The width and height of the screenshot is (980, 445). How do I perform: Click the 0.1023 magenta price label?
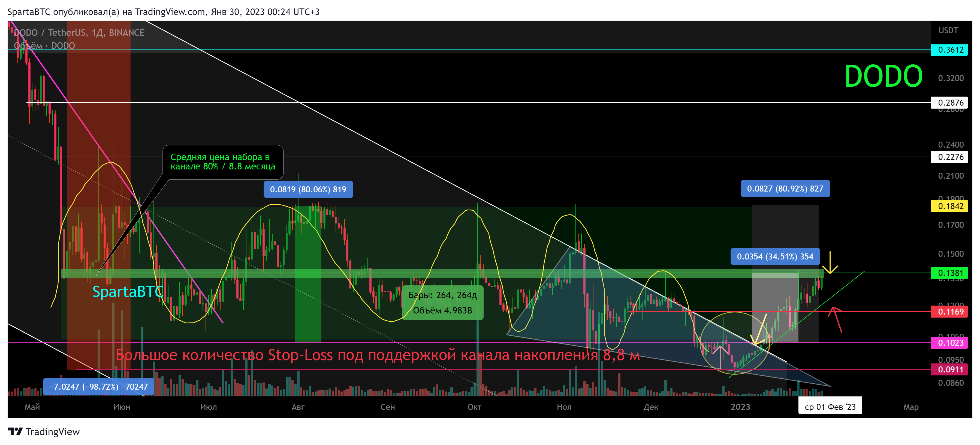coord(949,343)
